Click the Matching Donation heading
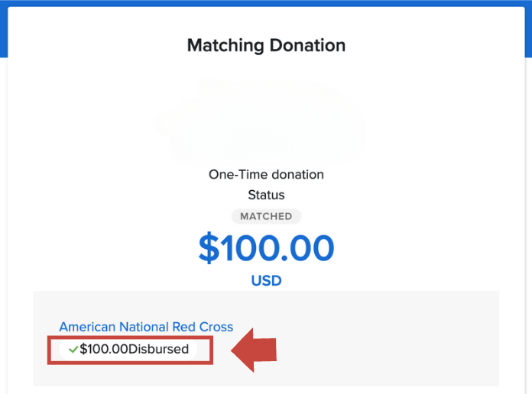This screenshot has height=394, width=532. (266, 46)
